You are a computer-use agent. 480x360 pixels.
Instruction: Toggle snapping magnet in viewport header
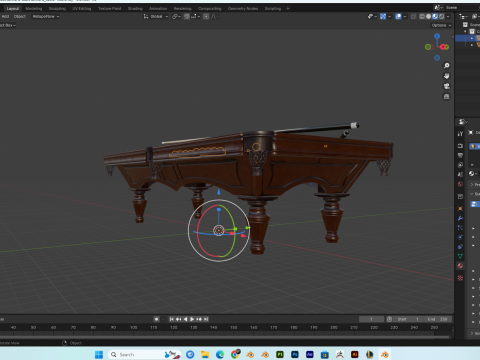pyautogui.click(x=187, y=16)
